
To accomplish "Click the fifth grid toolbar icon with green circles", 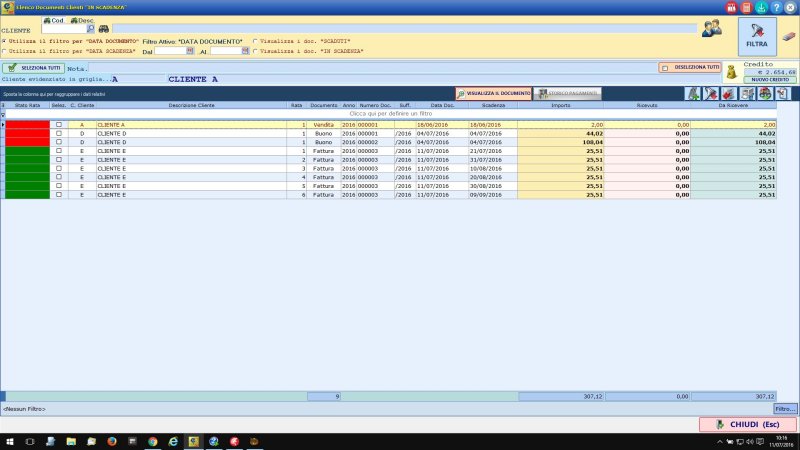I will tap(765, 93).
